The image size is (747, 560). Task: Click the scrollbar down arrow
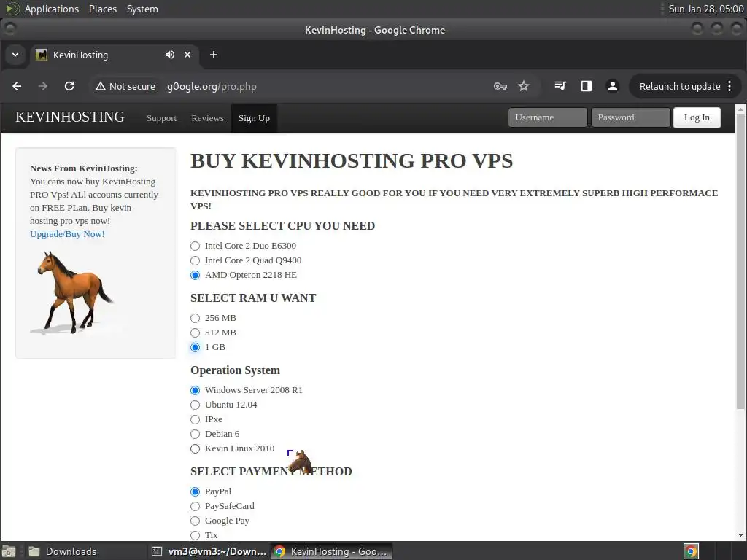[x=741, y=535]
